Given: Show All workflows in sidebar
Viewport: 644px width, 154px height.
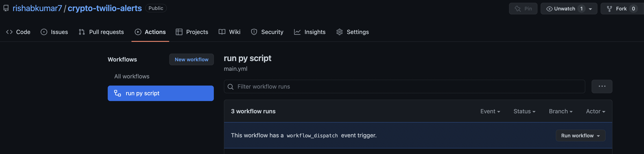Looking at the screenshot, I should pyautogui.click(x=132, y=76).
